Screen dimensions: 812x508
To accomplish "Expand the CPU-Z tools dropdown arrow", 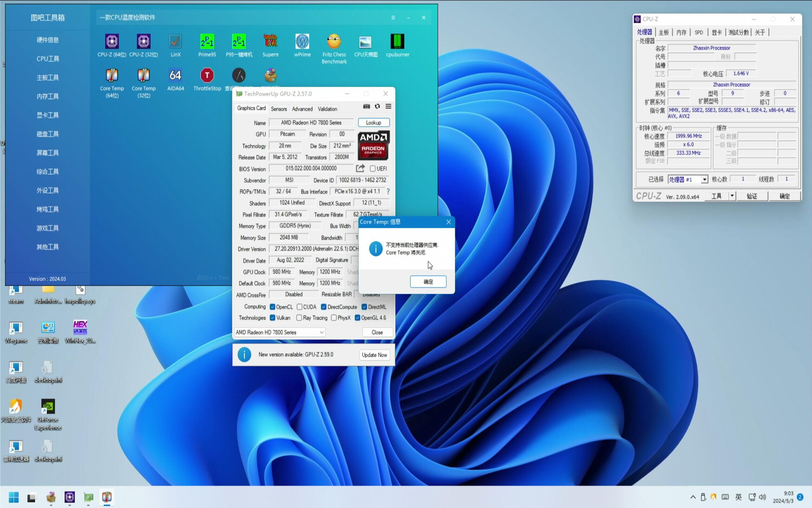I will tap(732, 196).
